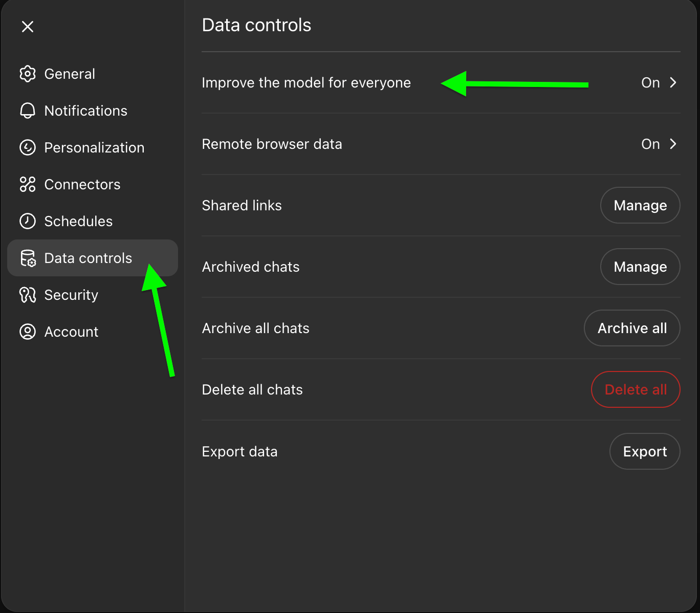Click the Data controls database icon
The height and width of the screenshot is (613, 700).
point(28,258)
